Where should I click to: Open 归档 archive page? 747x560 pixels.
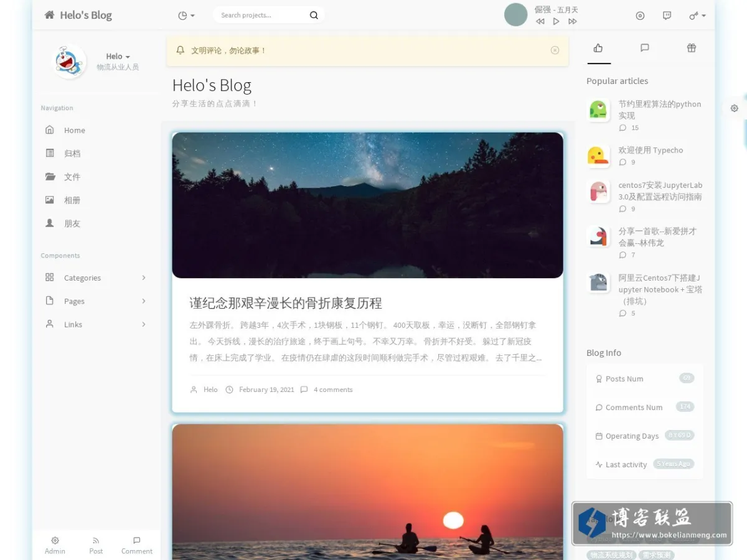[96, 153]
